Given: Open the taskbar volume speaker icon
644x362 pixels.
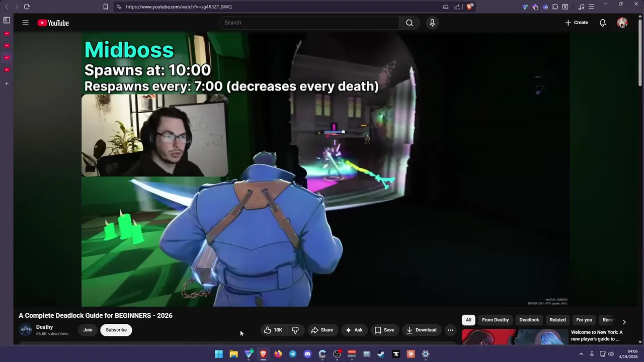Looking at the screenshot, I should pyautogui.click(x=611, y=354).
